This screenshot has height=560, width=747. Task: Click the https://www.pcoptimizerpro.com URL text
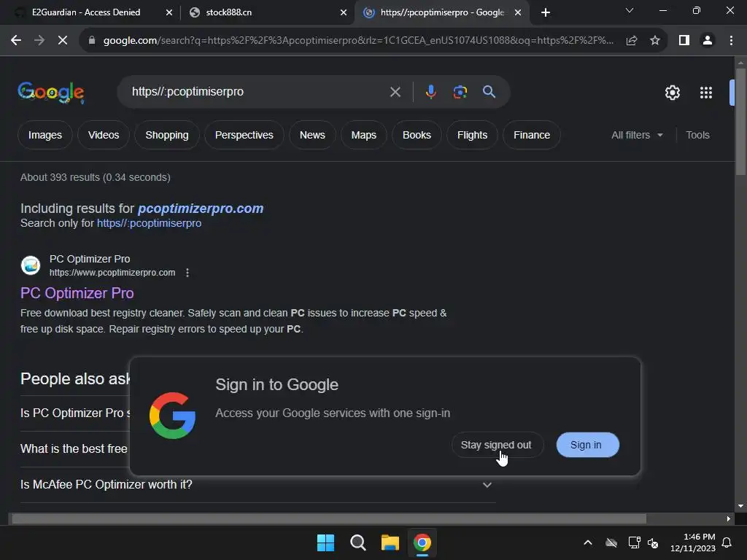(x=112, y=273)
